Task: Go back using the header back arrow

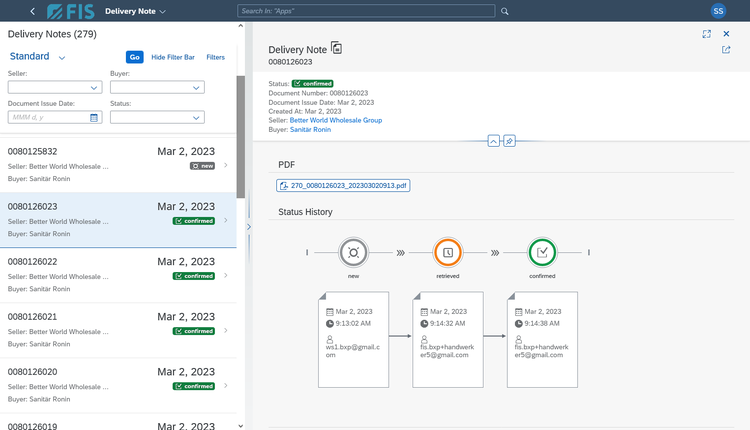Action: tap(33, 11)
